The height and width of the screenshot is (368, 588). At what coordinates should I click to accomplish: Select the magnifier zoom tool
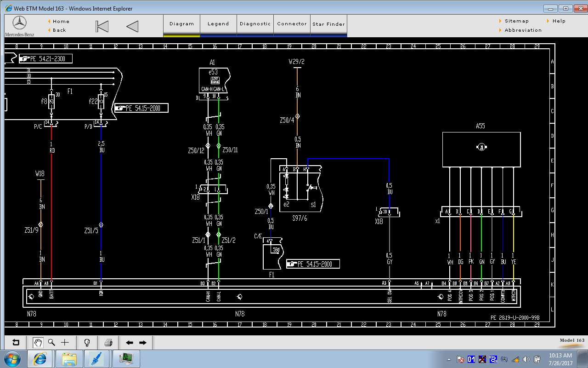[x=51, y=342]
